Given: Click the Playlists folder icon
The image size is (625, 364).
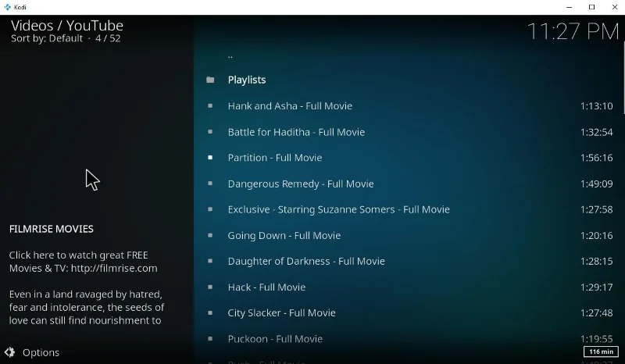Looking at the screenshot, I should 210,80.
